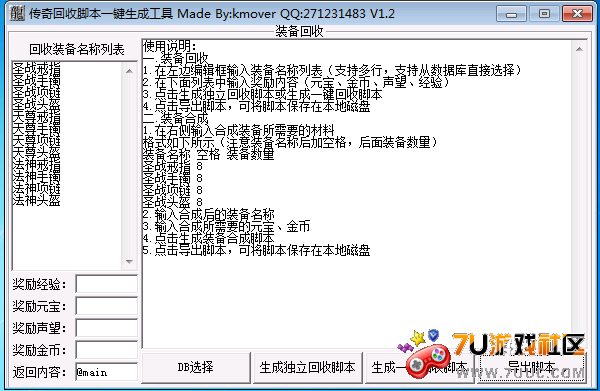Maximize the window

tap(544, 14)
